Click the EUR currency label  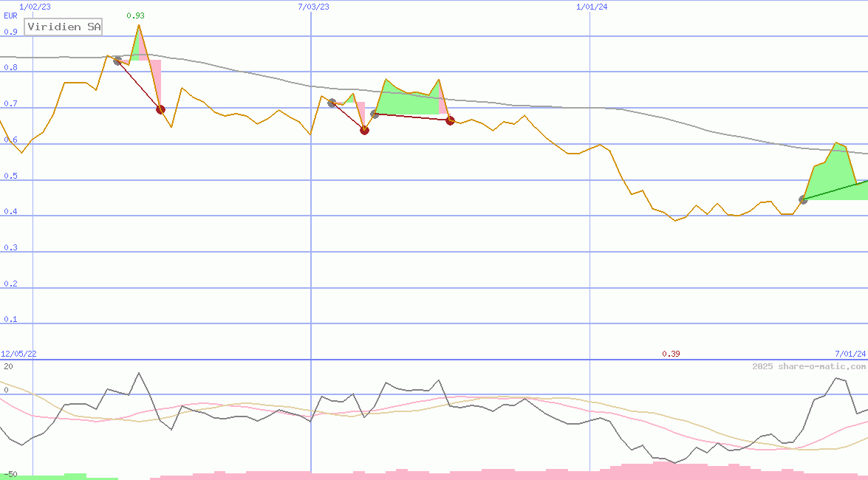[x=10, y=16]
